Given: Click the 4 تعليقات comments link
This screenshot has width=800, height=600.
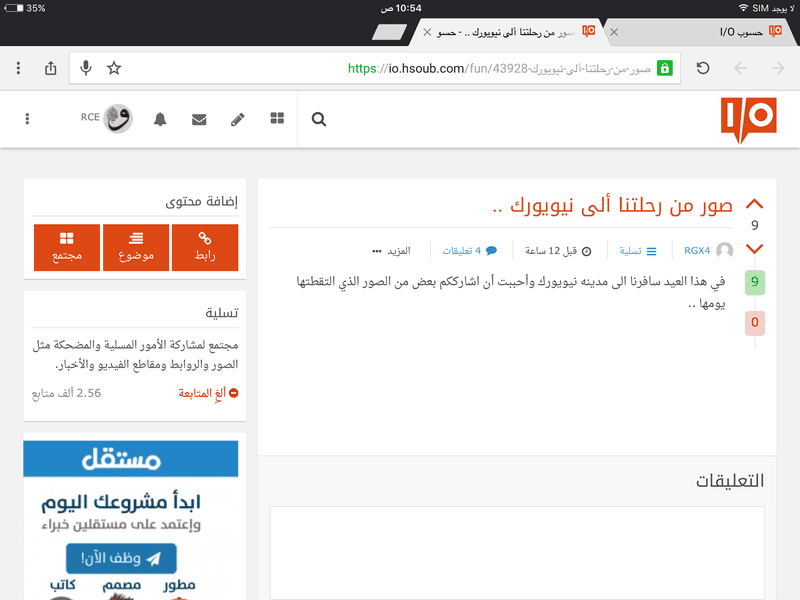Looking at the screenshot, I should click(469, 251).
